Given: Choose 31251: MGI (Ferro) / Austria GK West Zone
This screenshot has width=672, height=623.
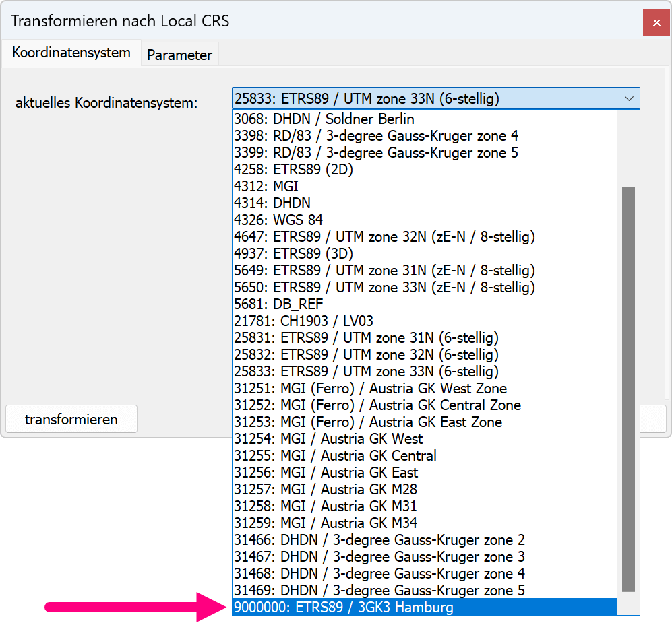Looking at the screenshot, I should [370, 388].
